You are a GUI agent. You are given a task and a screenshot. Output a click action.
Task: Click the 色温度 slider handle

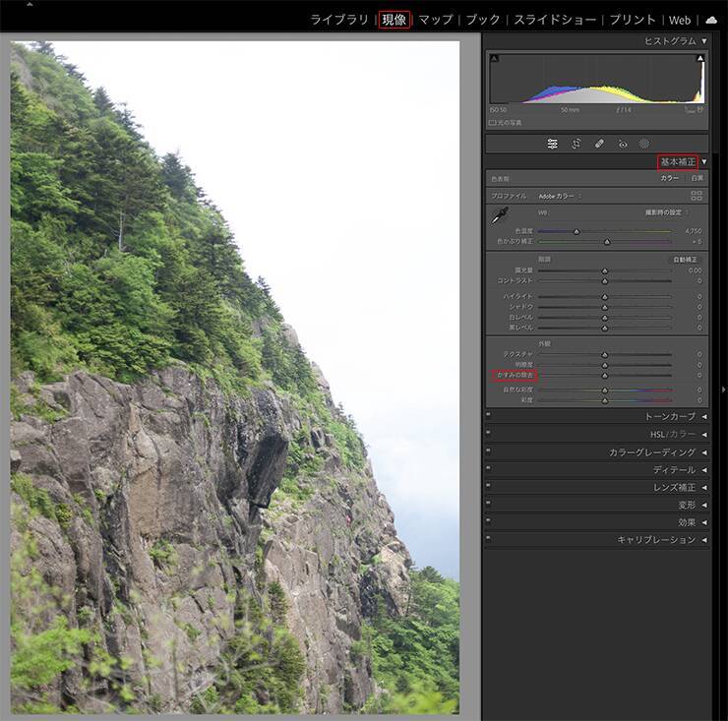(x=576, y=231)
